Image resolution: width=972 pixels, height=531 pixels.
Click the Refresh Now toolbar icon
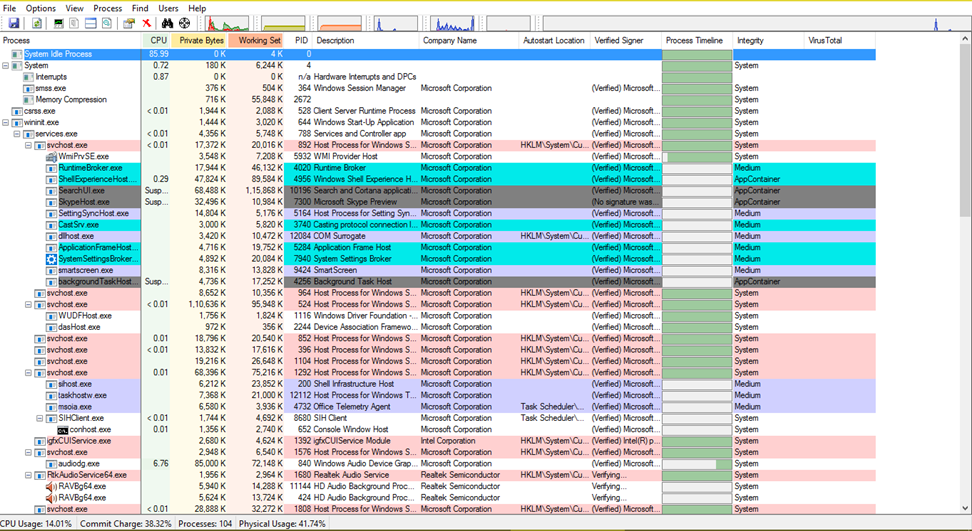point(37,24)
